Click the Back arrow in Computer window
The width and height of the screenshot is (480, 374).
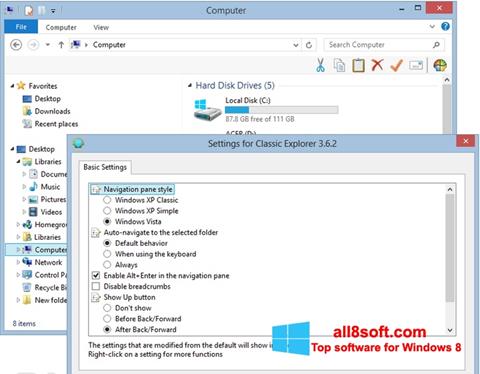point(16,45)
